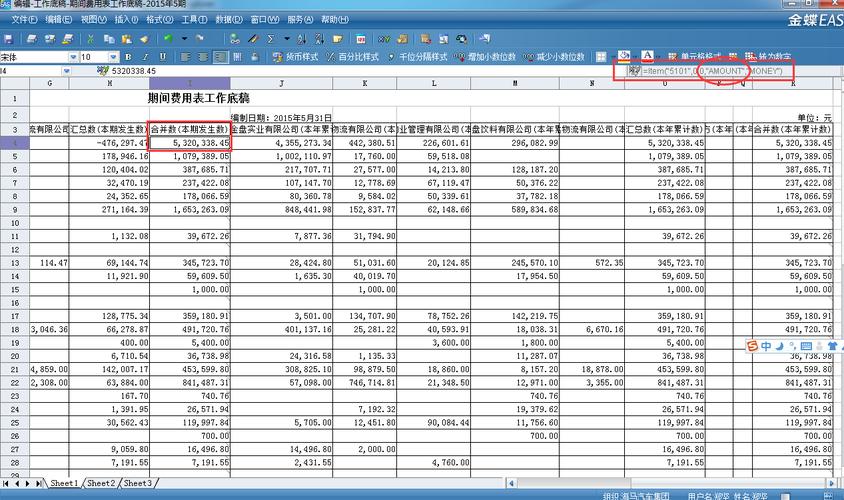Jump to first sheet with navigation arrow

6,483
